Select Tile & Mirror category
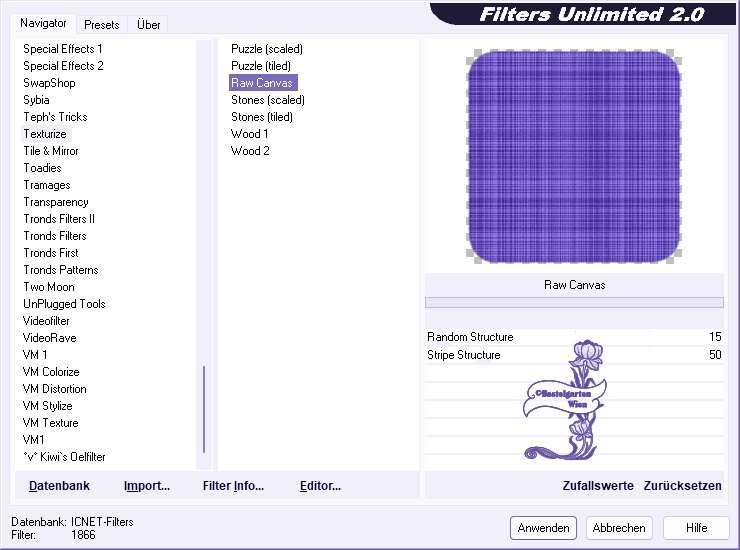Image resolution: width=740 pixels, height=550 pixels. (50, 151)
